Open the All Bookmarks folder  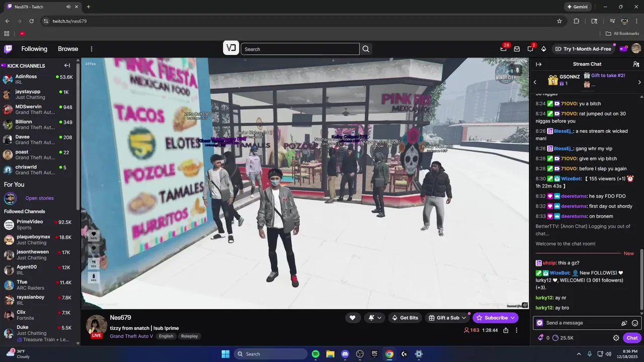622,34
